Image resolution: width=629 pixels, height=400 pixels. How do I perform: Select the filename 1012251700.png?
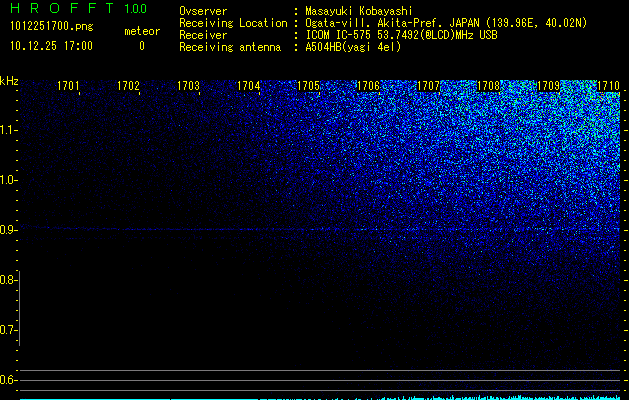[52, 27]
